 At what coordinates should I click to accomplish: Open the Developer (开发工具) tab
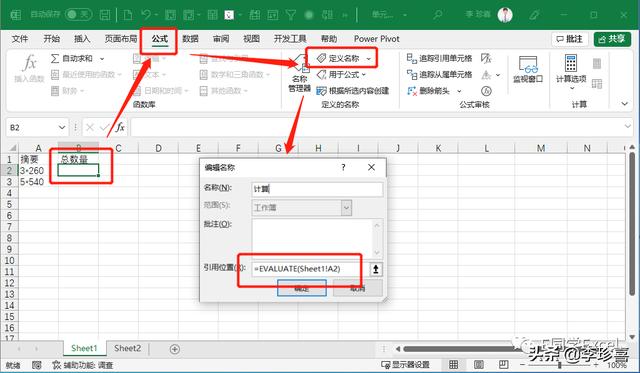[x=290, y=39]
